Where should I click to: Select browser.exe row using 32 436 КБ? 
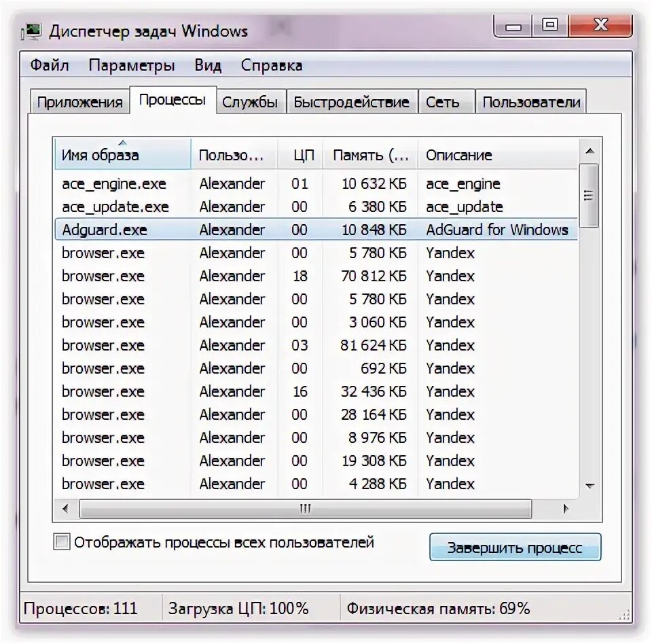click(x=316, y=391)
